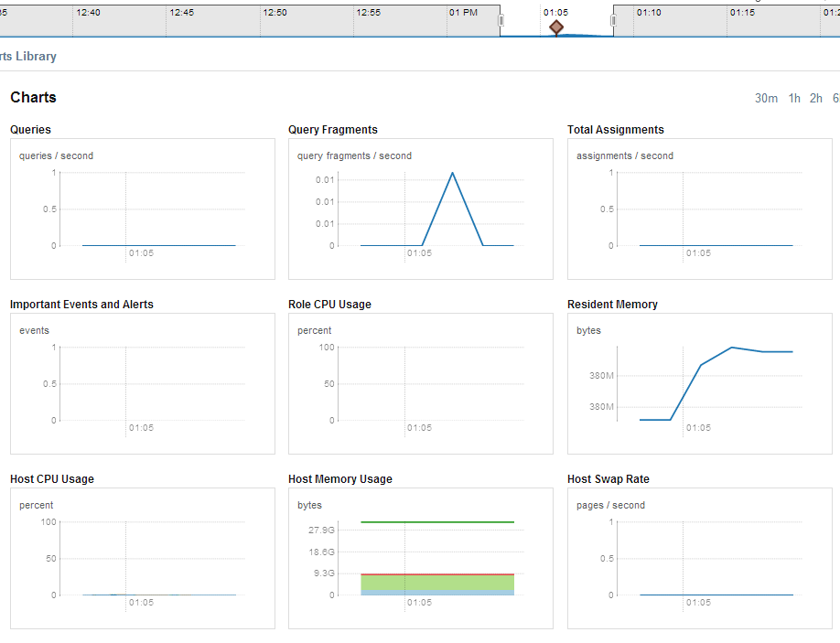Screen dimensions: 840x643
Task: Click the Important Events and Alerts title
Action: point(81,304)
